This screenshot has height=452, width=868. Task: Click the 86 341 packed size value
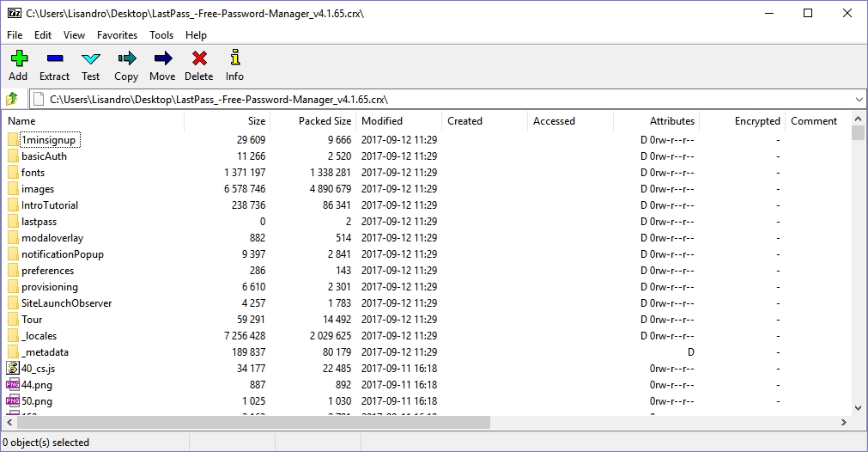(337, 205)
